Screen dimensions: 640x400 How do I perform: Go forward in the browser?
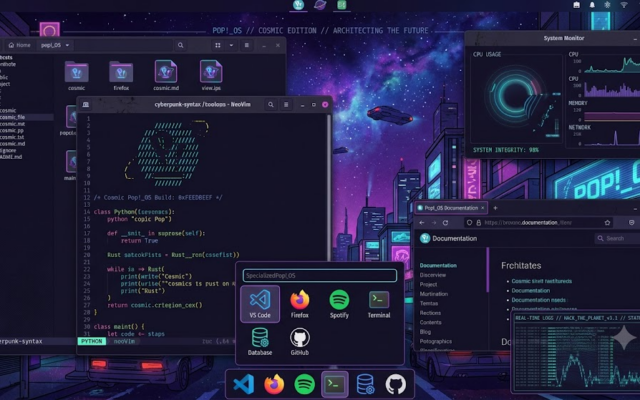pyautogui.click(x=433, y=223)
